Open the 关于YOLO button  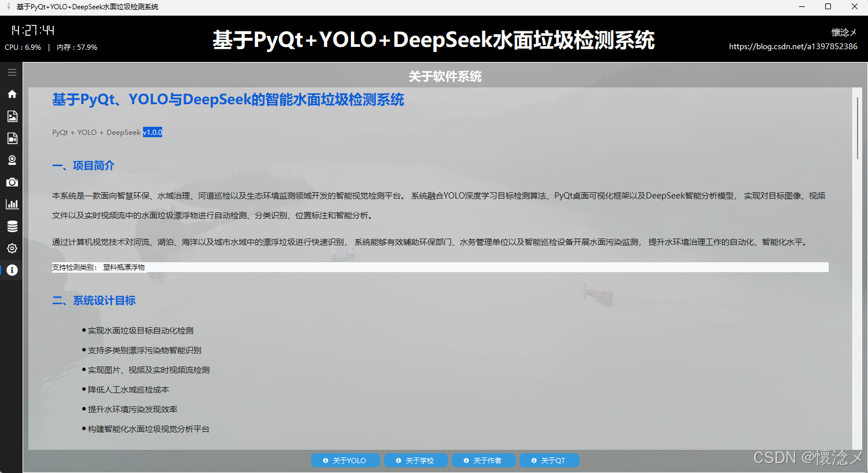[346, 460]
